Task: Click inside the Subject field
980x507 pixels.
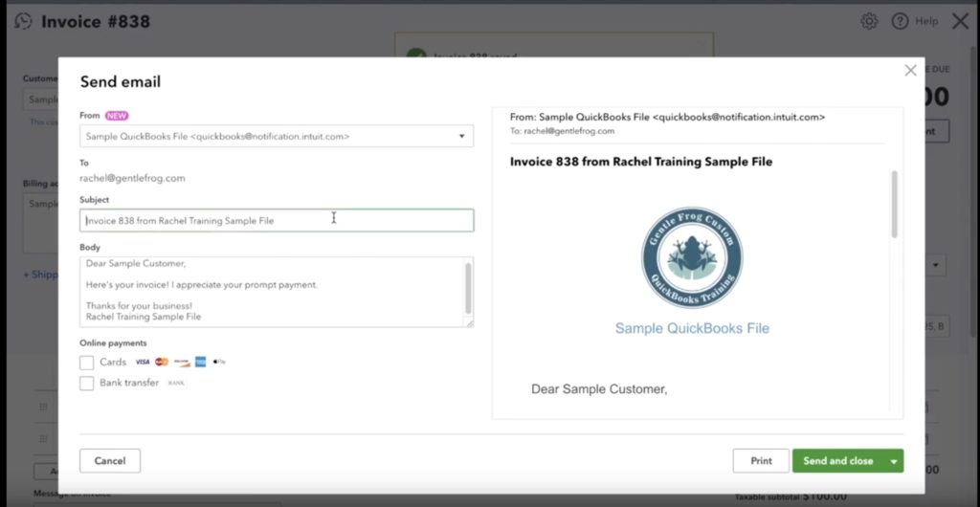Action: point(277,221)
